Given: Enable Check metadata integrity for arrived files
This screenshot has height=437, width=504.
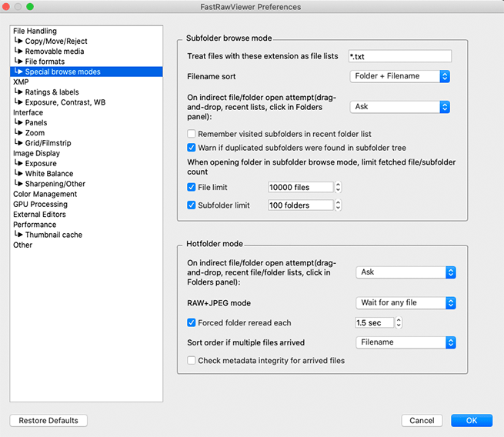Looking at the screenshot, I should click(192, 360).
